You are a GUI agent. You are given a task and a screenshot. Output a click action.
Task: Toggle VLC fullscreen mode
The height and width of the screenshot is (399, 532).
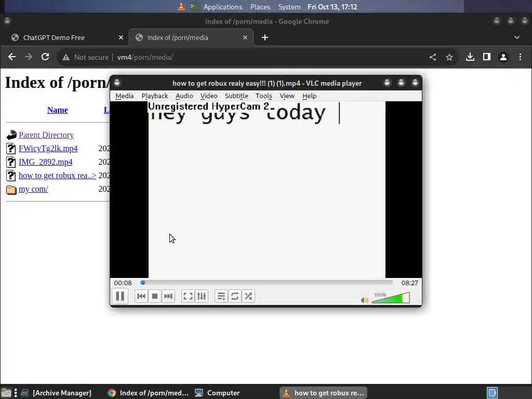pos(188,296)
